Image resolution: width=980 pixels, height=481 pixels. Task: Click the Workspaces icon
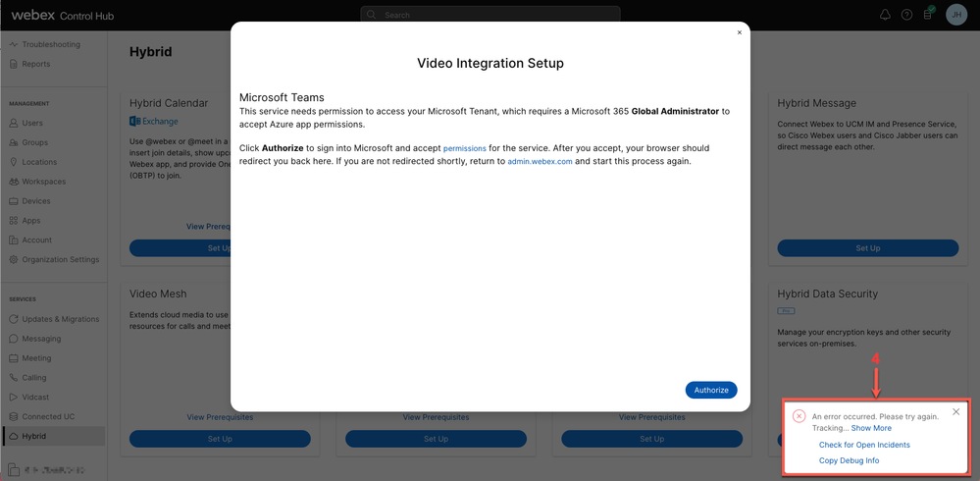(x=13, y=182)
